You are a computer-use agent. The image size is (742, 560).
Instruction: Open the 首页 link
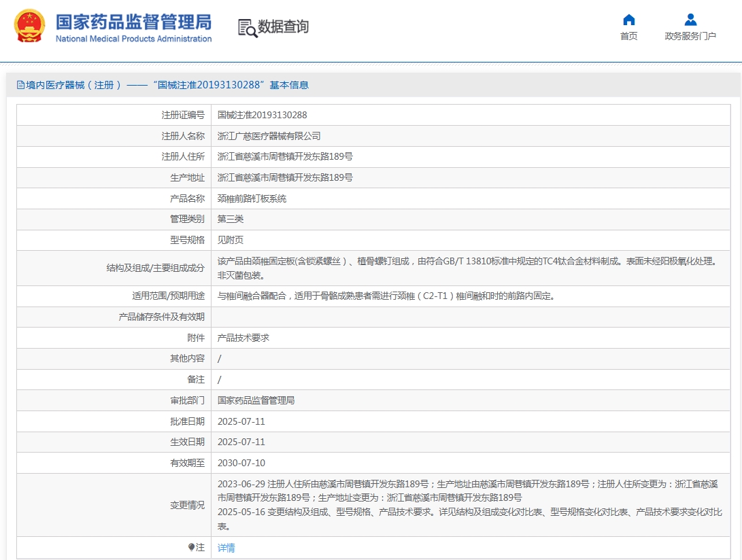(629, 36)
